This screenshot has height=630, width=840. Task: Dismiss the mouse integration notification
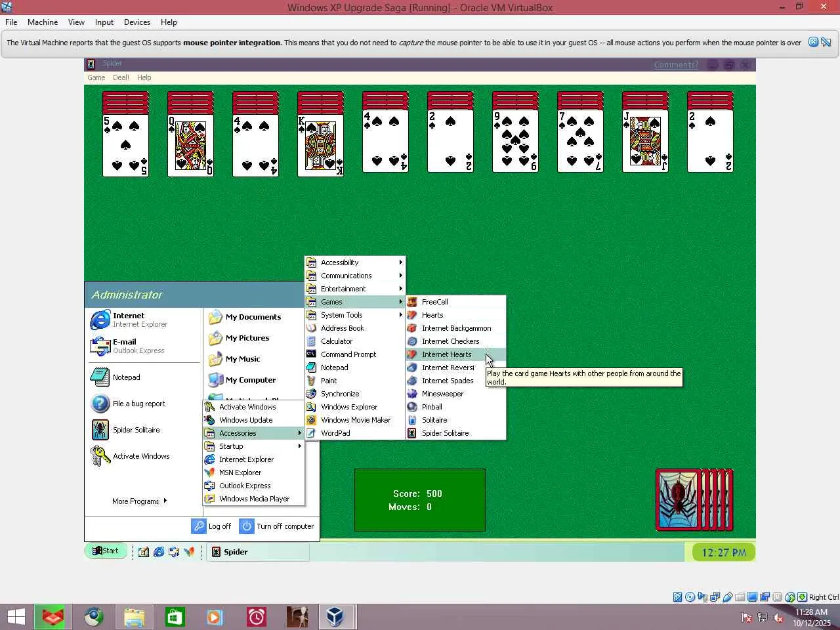coord(813,43)
